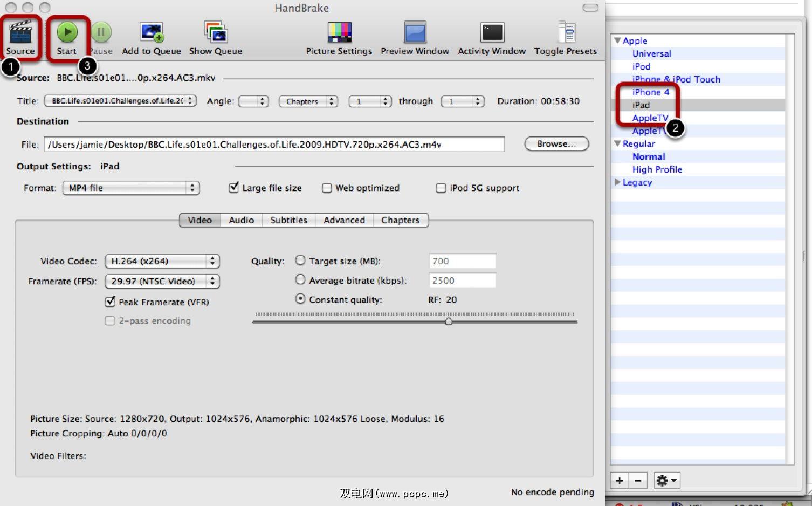This screenshot has width=812, height=506.
Task: Open the Title dropdown
Action: [x=120, y=101]
